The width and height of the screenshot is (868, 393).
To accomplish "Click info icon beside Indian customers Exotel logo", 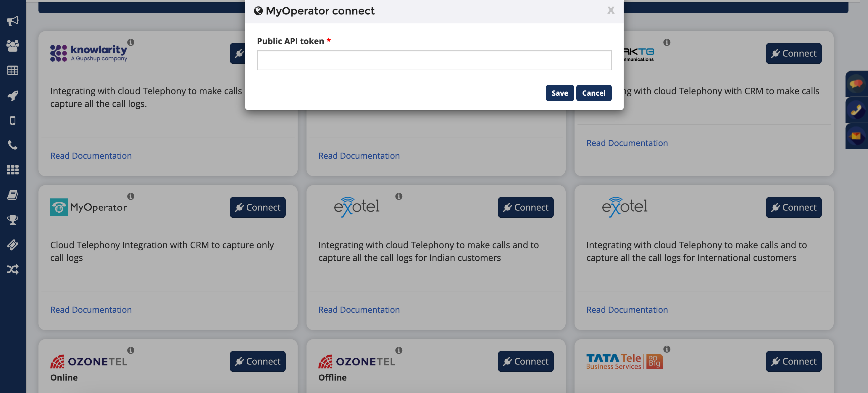I will coord(398,196).
